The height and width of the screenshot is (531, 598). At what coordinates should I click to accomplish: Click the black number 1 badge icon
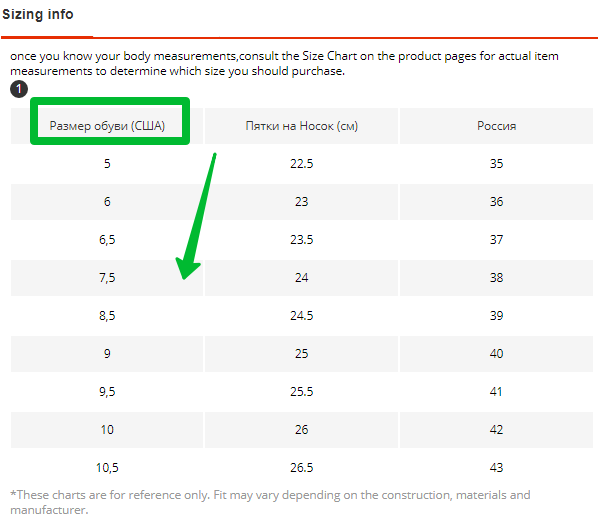[19, 89]
